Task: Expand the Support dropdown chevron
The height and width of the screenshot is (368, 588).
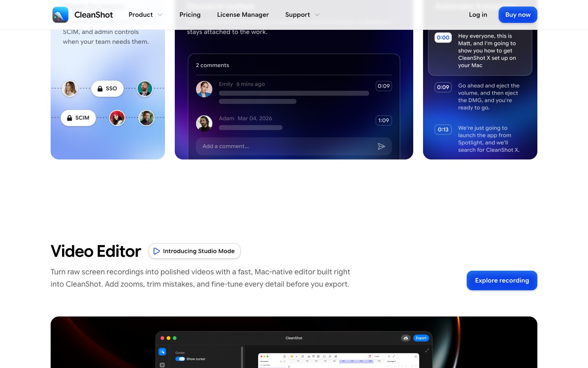Action: [317, 15]
